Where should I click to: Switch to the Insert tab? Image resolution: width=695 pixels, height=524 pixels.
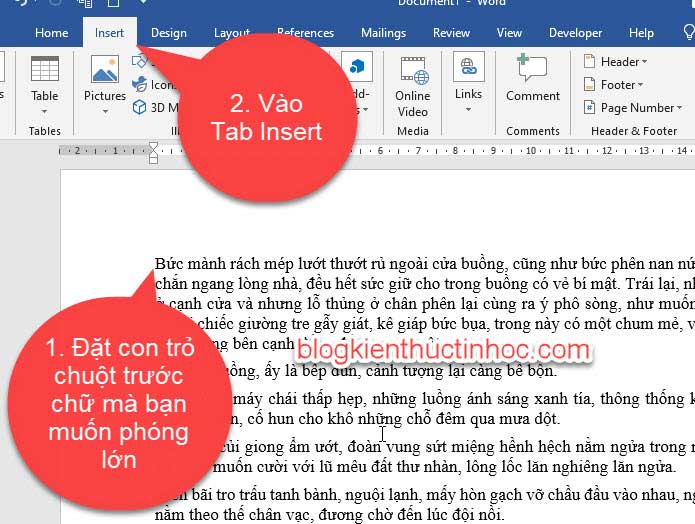coord(109,33)
